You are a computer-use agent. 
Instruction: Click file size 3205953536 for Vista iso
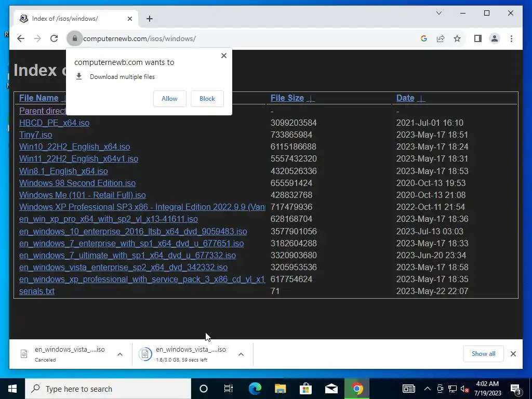point(294,268)
